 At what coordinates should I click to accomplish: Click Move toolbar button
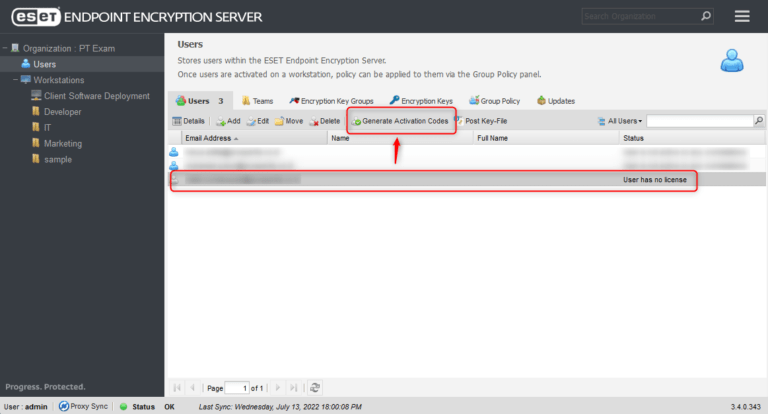[288, 121]
